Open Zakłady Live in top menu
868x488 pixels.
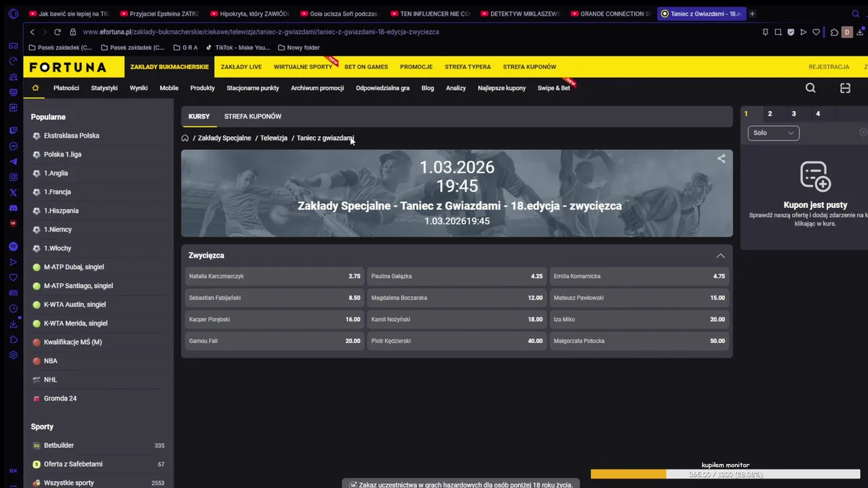241,67
